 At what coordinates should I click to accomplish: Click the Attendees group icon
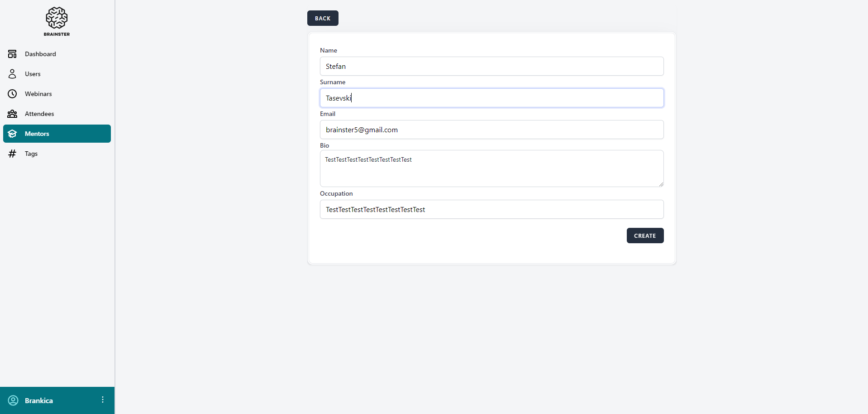pos(12,114)
